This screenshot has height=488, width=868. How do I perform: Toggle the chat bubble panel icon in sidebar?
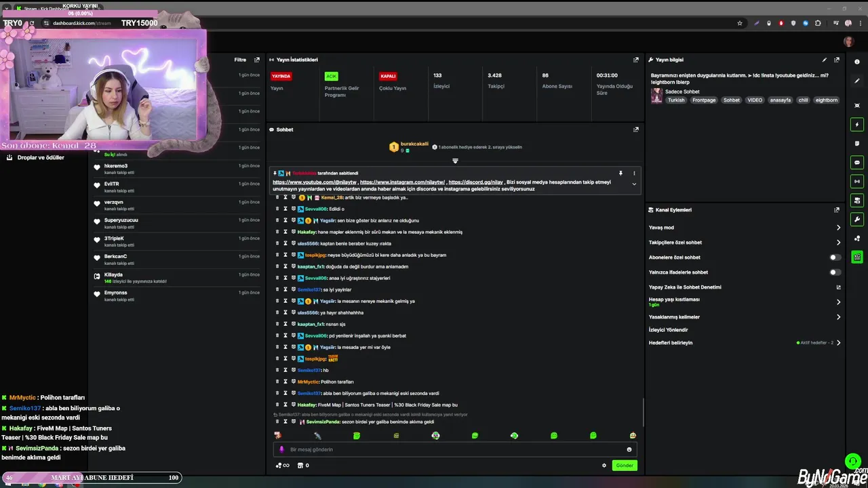click(857, 163)
